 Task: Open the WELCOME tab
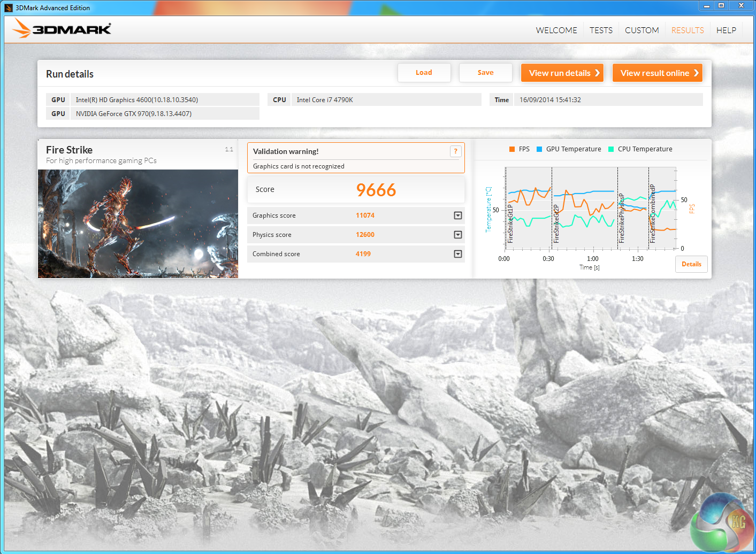click(x=556, y=30)
